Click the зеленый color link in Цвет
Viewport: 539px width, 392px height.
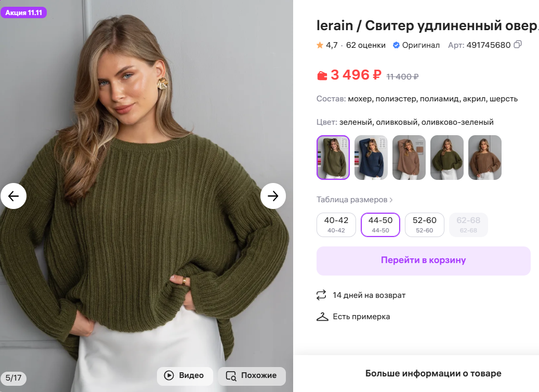click(354, 122)
